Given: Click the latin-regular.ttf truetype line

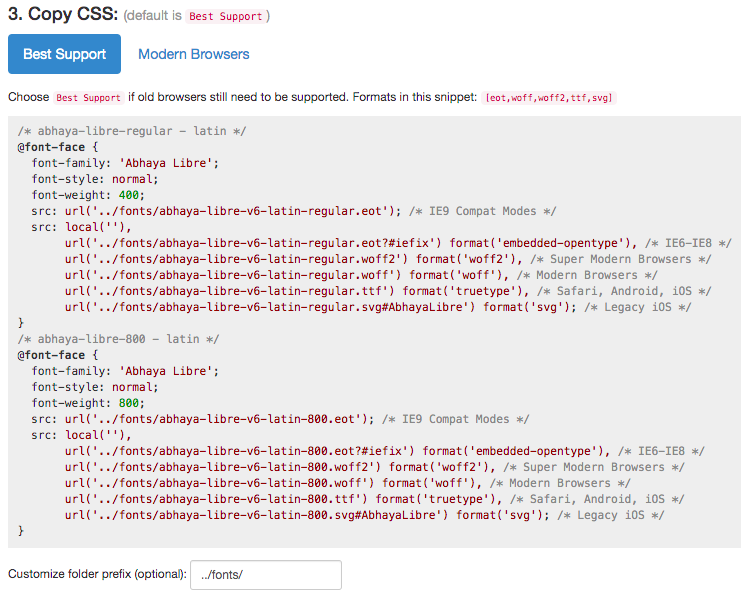Looking at the screenshot, I should tap(388, 291).
